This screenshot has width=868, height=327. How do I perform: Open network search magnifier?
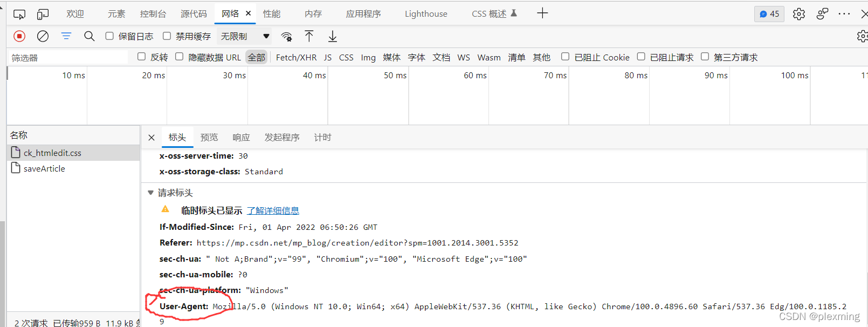pos(89,36)
